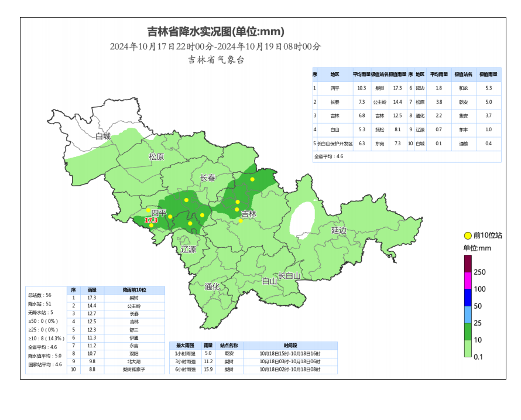The image size is (521, 420).
Task: Click the lone yellow marker near 辽源 border
Action: click(x=190, y=223)
